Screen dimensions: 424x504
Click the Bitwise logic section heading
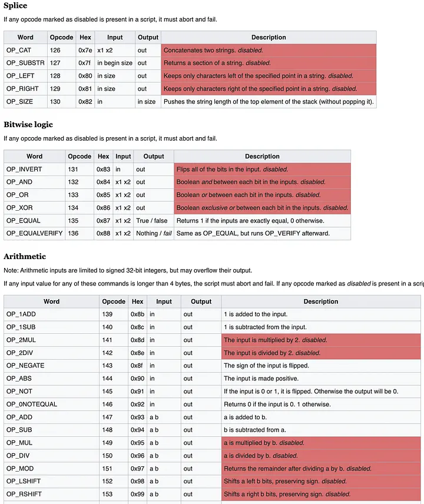pyautogui.click(x=28, y=125)
